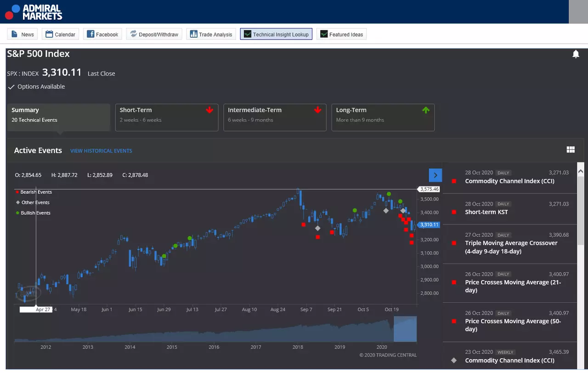Screen dimensions: 588x373
Task: Click the alert bell icon
Action: click(576, 54)
